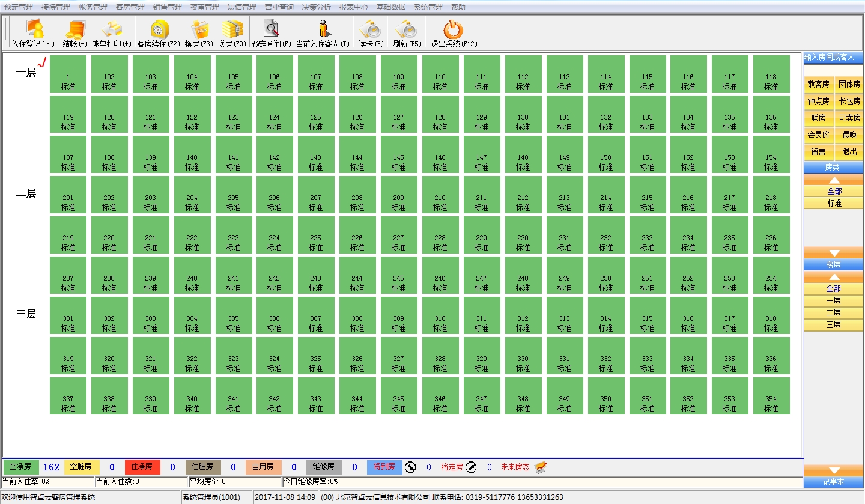
Task: Select room 205 tile
Action: click(233, 195)
